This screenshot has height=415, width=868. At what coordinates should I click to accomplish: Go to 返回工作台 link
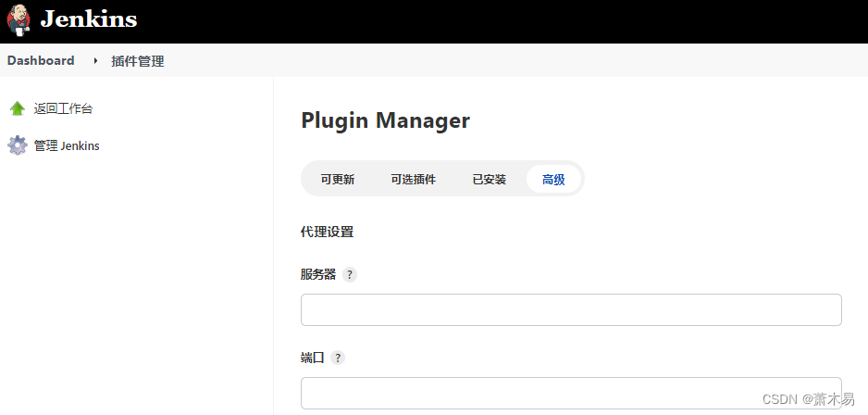click(63, 108)
